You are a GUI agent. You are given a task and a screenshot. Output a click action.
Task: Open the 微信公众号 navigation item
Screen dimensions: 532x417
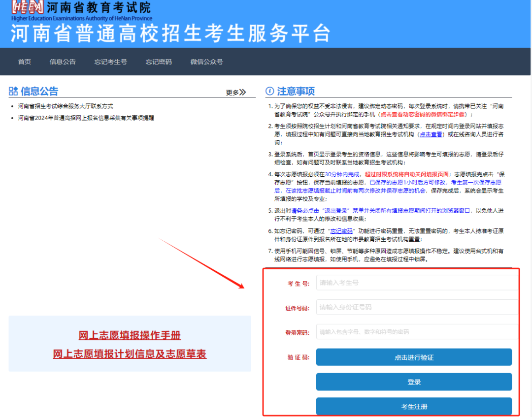[206, 62]
